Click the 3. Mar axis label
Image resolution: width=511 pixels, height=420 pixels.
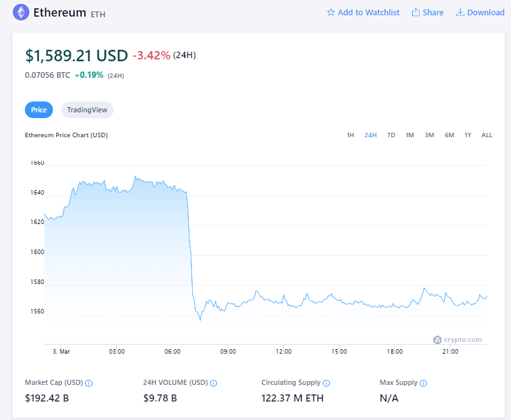61,352
